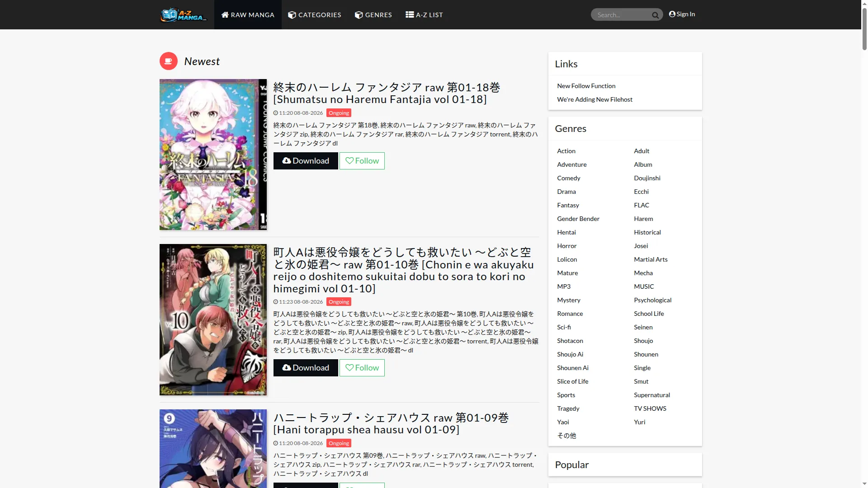The image size is (868, 488).
Task: Select the Adult genre
Action: click(x=641, y=151)
